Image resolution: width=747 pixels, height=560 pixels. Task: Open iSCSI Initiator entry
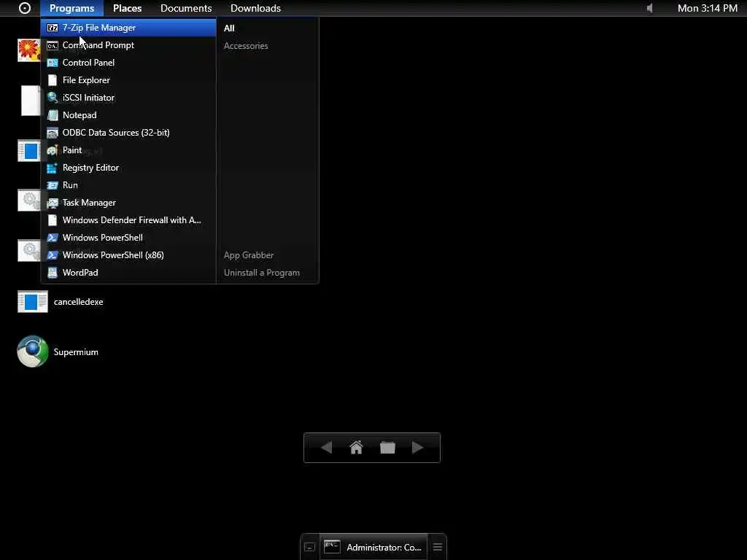tap(128, 98)
